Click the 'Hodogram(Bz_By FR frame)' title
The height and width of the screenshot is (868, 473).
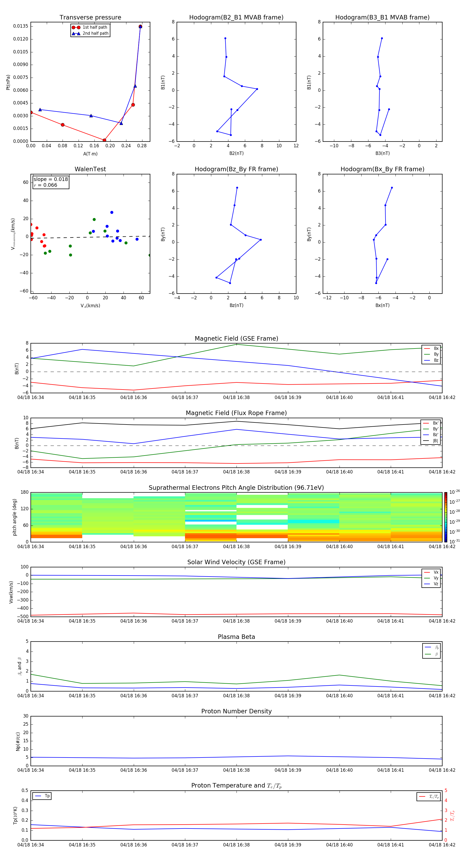pyautogui.click(x=236, y=169)
